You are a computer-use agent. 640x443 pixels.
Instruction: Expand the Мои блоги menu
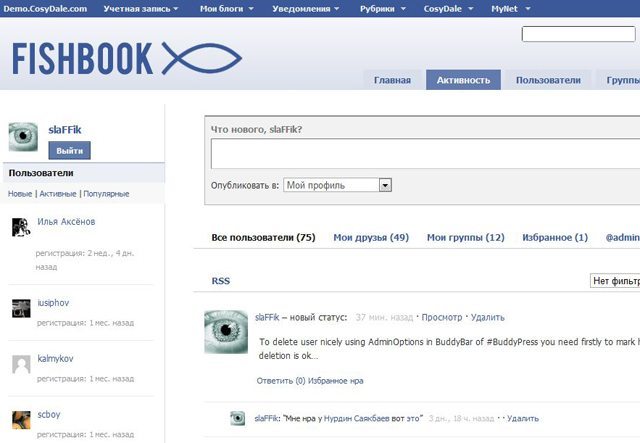[227, 9]
